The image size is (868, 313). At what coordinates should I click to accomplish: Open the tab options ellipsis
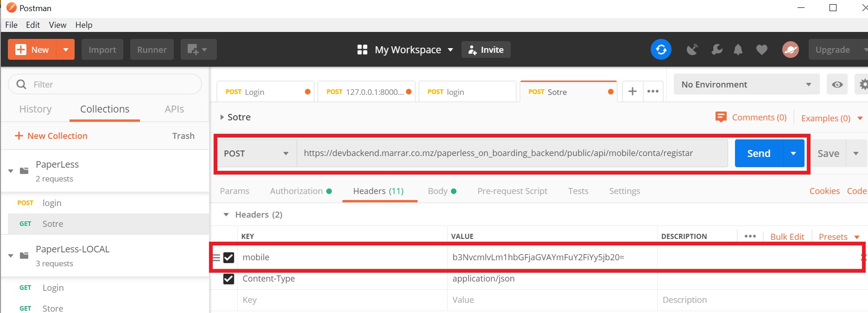pos(653,91)
